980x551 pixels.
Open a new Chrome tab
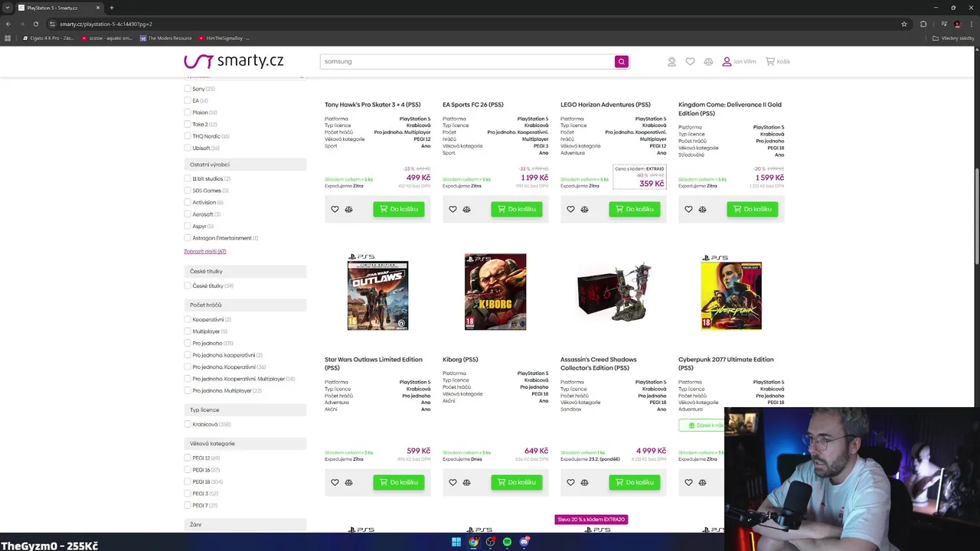click(112, 8)
